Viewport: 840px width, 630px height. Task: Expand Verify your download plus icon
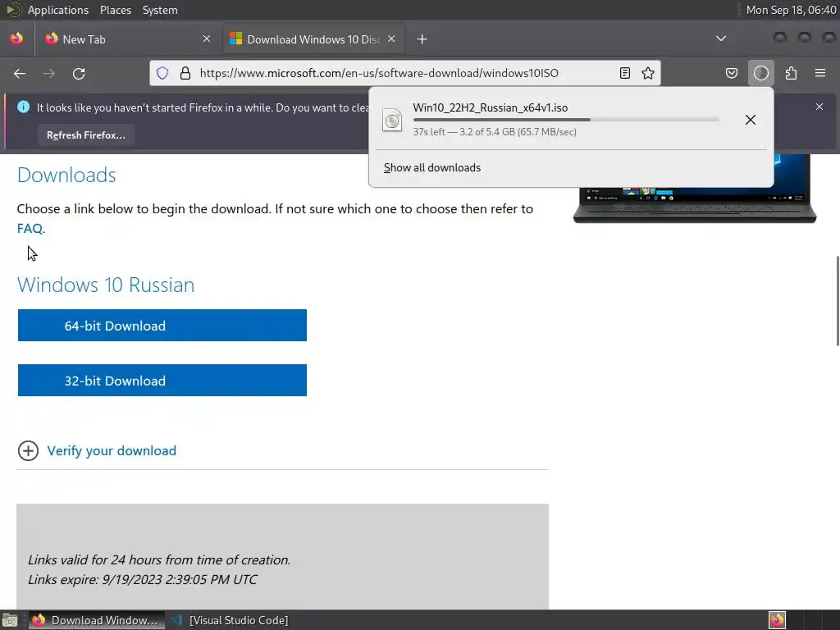pyautogui.click(x=28, y=451)
